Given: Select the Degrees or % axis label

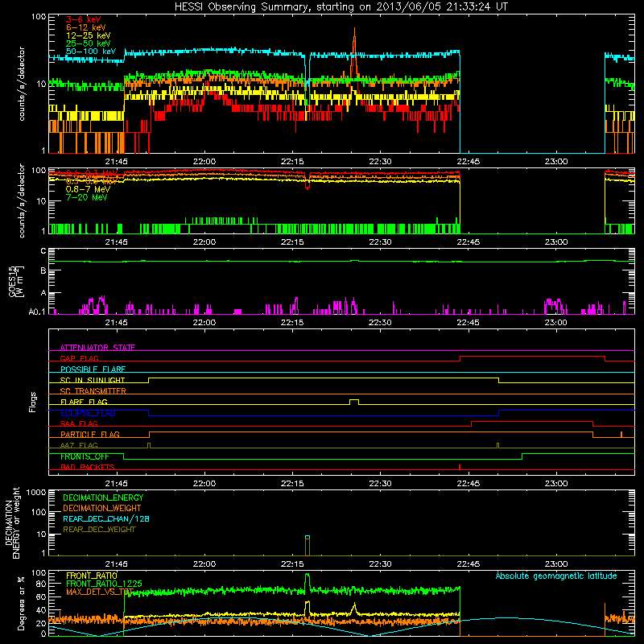Looking at the screenshot, I should (x=21, y=603).
